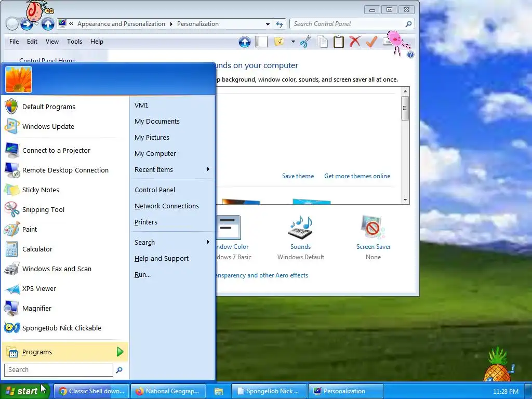The width and height of the screenshot is (532, 399).
Task: Open the Help menu
Action: (x=97, y=42)
